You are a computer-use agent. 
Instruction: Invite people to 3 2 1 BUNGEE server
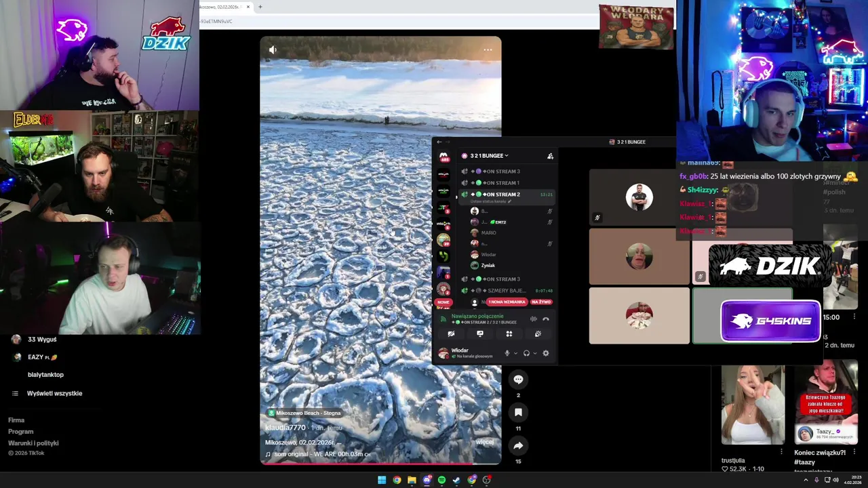(x=550, y=156)
